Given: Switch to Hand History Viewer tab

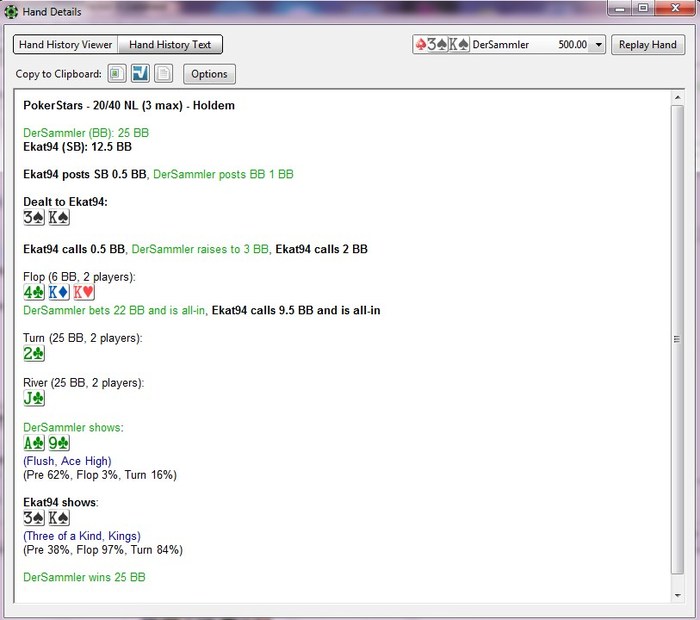Looking at the screenshot, I should click(x=66, y=45).
